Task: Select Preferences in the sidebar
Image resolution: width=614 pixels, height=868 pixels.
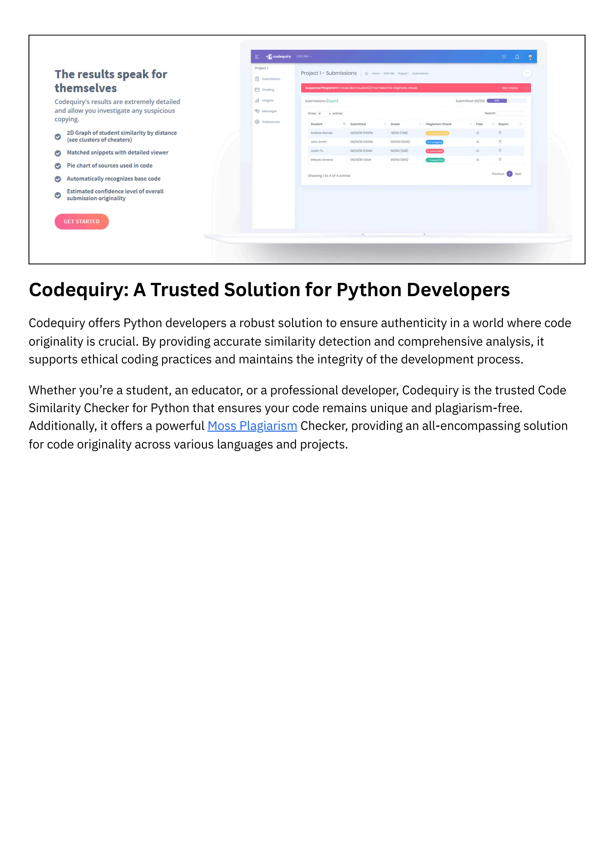Action: [271, 122]
